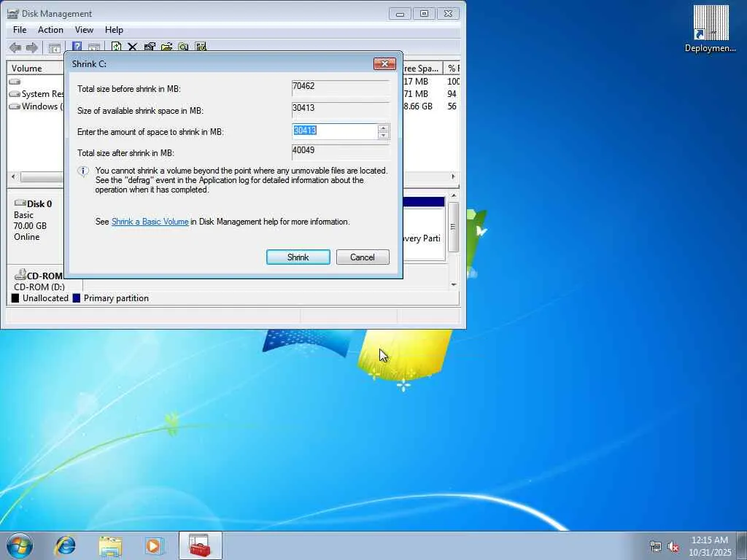747x560 pixels.
Task: Click the Cancel button
Action: pyautogui.click(x=363, y=257)
